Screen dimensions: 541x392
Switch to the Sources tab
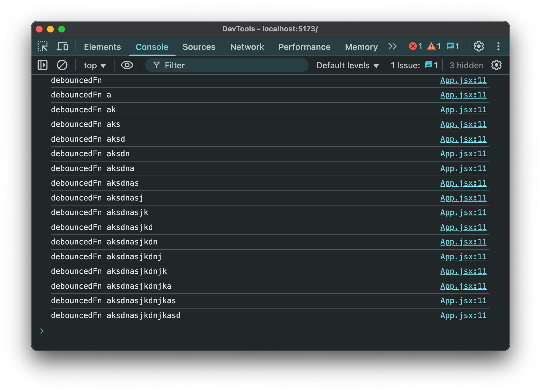pyautogui.click(x=199, y=47)
